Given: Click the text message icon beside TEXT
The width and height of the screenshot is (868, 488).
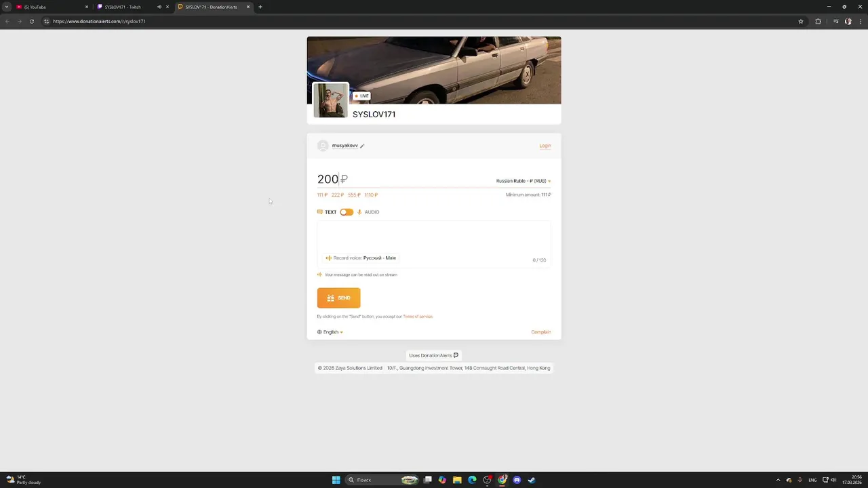Looking at the screenshot, I should [x=320, y=212].
